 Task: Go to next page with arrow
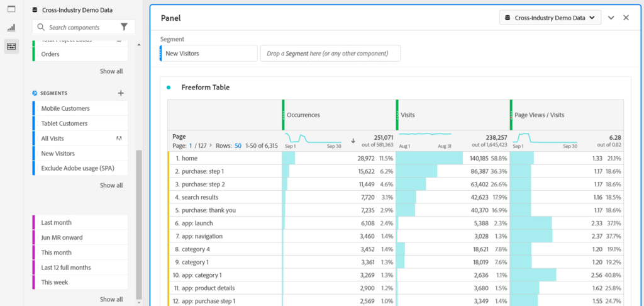pos(211,145)
